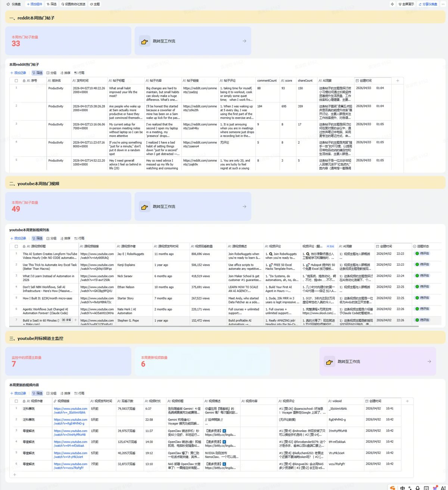This screenshot has width=448, height=490.
Task: Start 全屏演示 fullscreen presentation
Action: pos(406,4)
